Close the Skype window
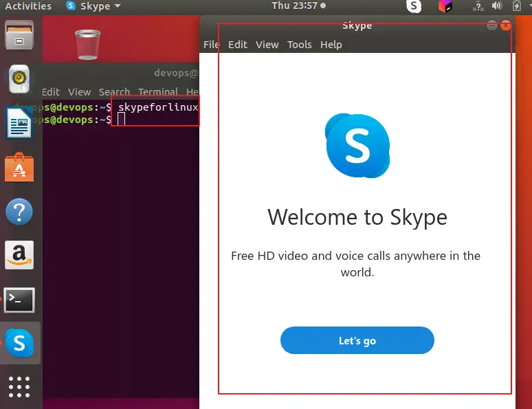532x409 pixels. click(506, 25)
